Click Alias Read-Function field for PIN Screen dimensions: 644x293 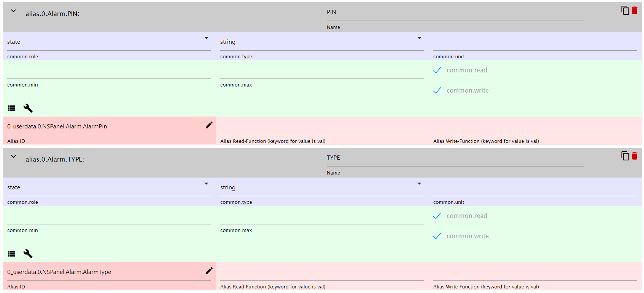[x=322, y=127]
